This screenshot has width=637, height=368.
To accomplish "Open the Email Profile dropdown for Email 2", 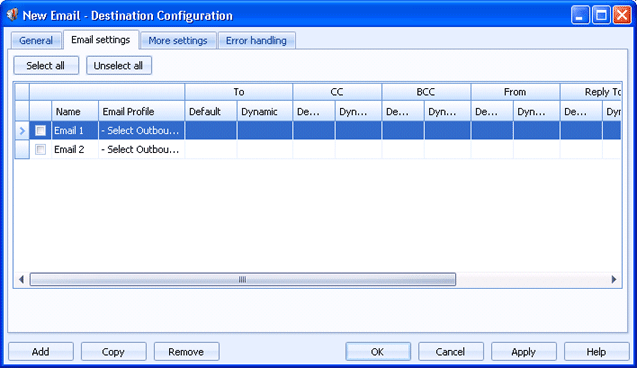I will point(141,149).
